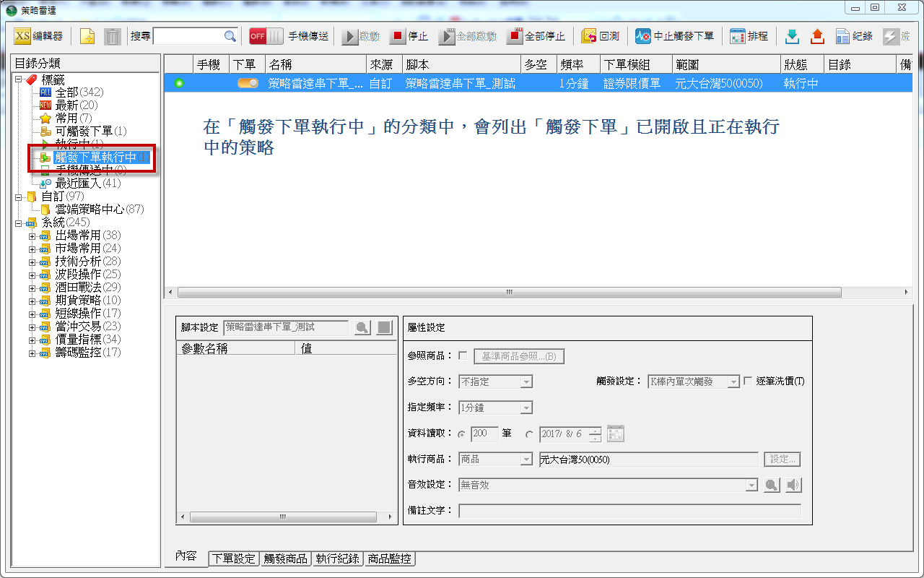The width and height of the screenshot is (924, 578).
Task: Click the calendar icon next to date field
Action: coord(615,433)
